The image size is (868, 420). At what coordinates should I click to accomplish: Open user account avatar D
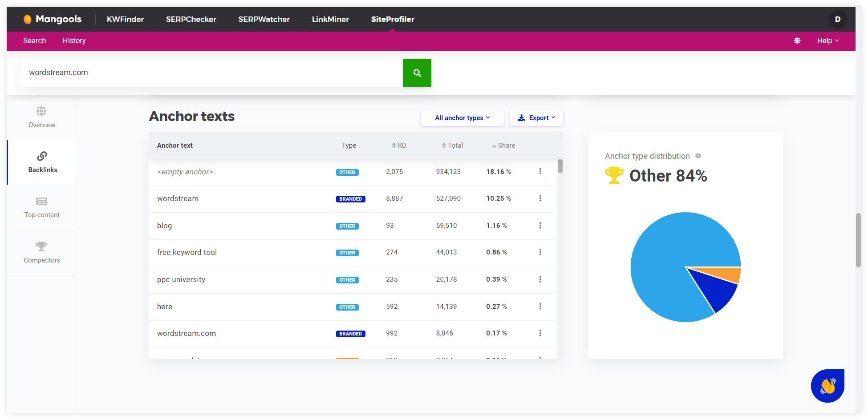pos(837,19)
